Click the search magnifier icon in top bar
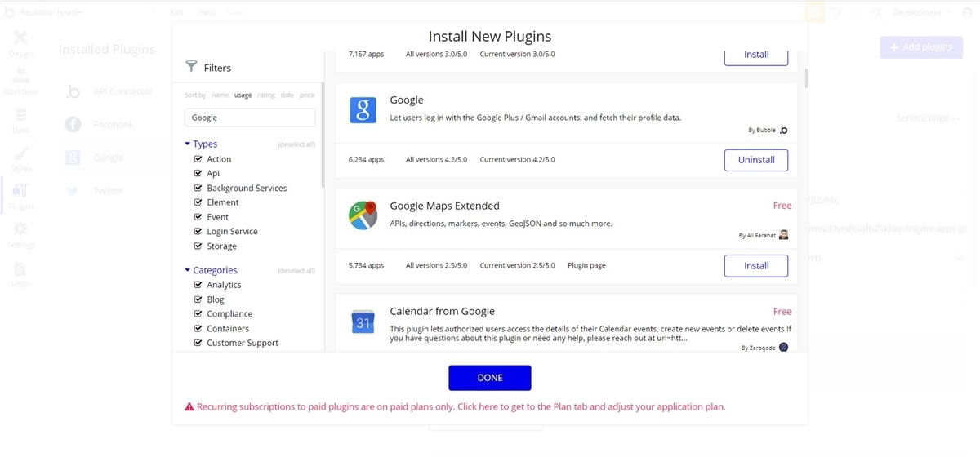The image size is (980, 457). pos(876,12)
